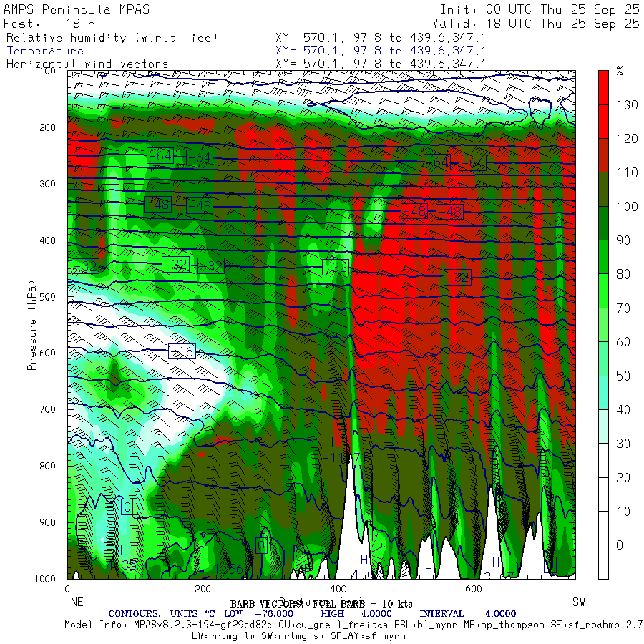Click the aqua color bar segment between 50 and 60

pyautogui.click(x=603, y=358)
